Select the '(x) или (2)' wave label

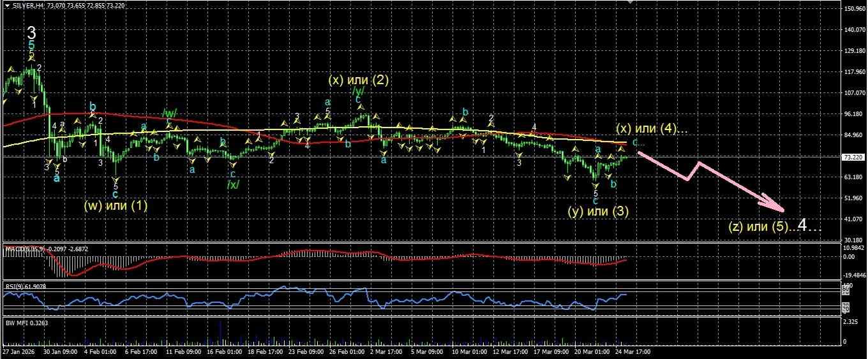(358, 80)
